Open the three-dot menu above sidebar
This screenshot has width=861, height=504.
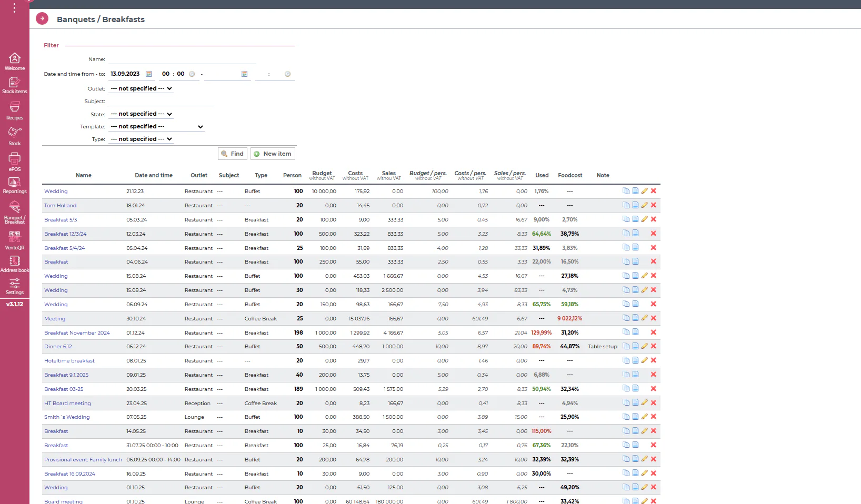click(14, 7)
